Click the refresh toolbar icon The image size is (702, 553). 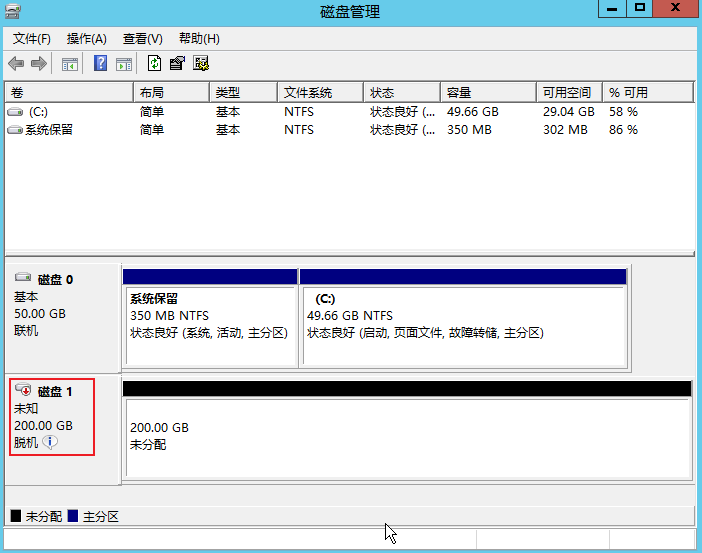click(x=154, y=64)
